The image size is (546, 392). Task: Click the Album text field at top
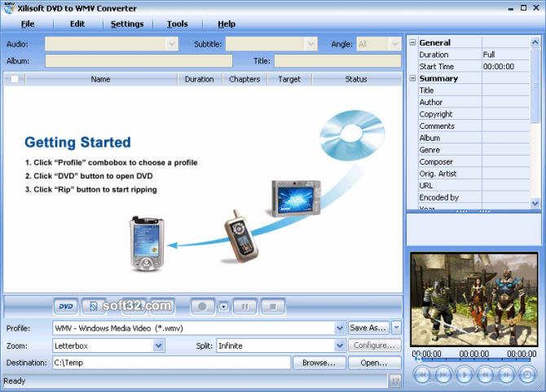pyautogui.click(x=139, y=61)
